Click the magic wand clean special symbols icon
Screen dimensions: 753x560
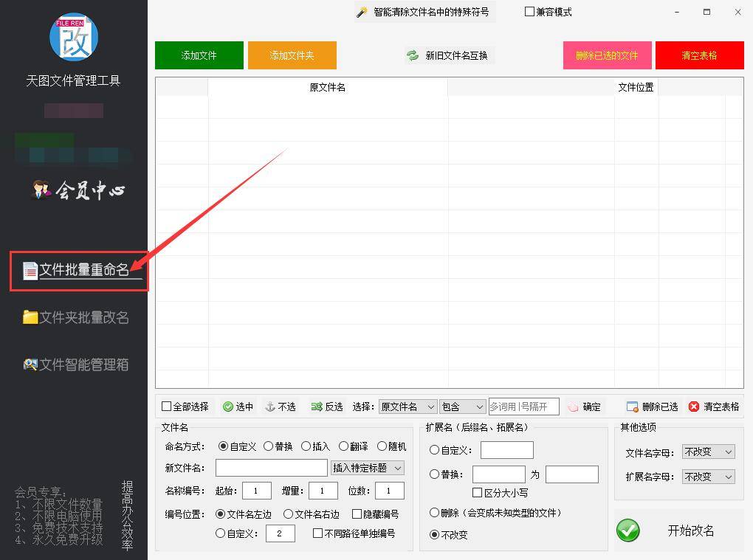tap(362, 12)
